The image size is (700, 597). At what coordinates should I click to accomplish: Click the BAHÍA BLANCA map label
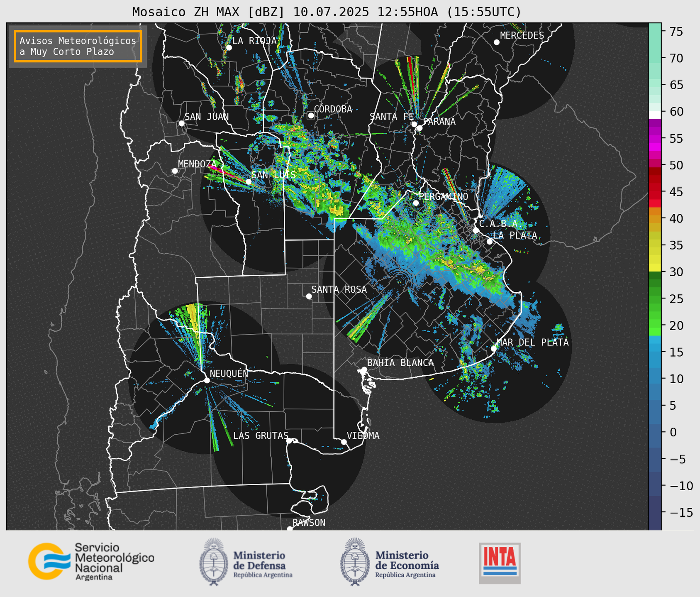[400, 363]
